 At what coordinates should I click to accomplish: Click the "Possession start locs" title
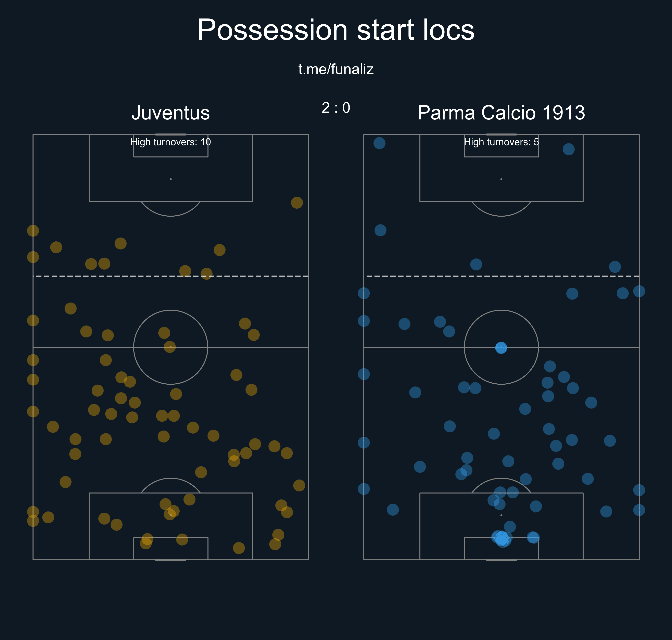[x=336, y=30]
